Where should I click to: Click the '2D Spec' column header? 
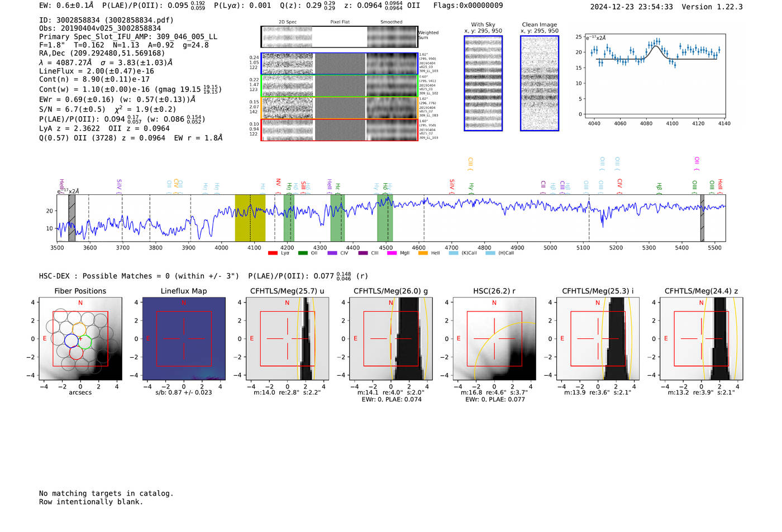click(288, 22)
